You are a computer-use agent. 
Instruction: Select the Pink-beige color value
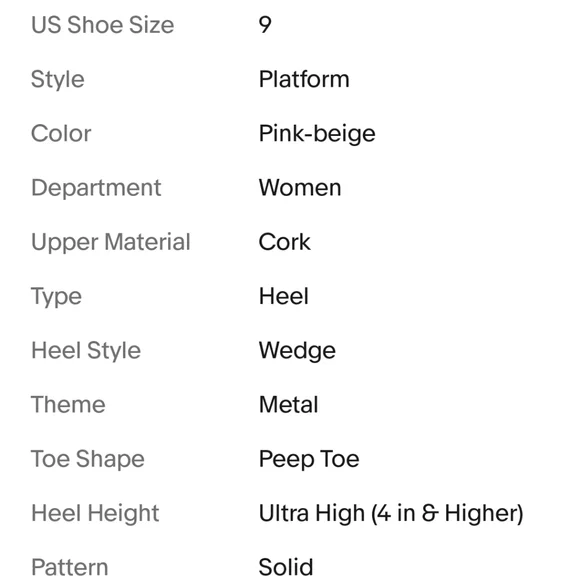[317, 134]
